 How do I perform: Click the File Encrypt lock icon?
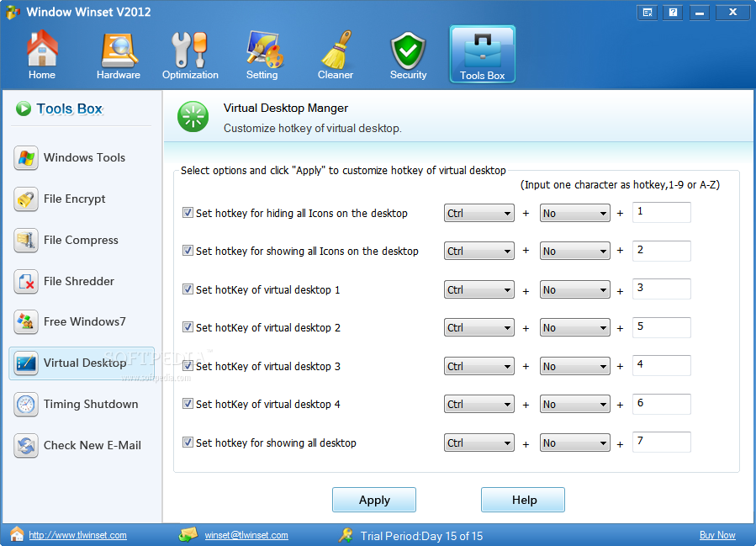[x=26, y=199]
